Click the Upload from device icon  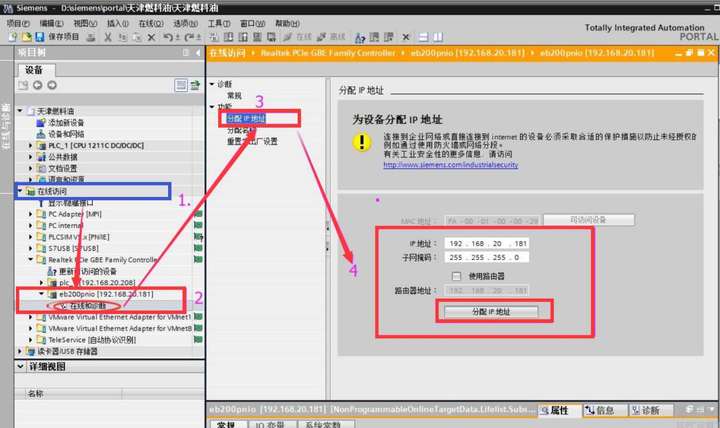(x=243, y=37)
